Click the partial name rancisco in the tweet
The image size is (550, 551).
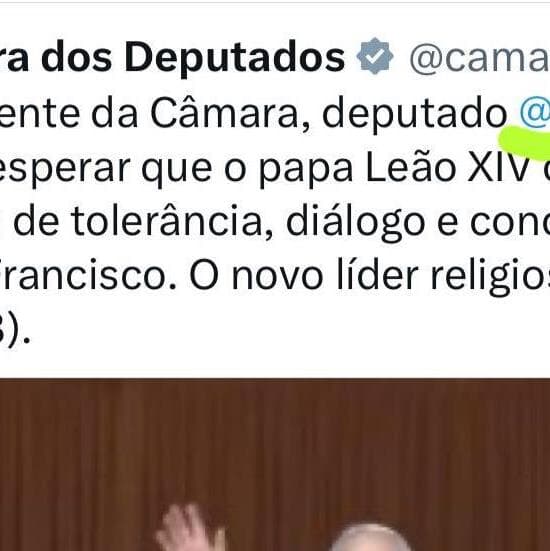pos(88,276)
